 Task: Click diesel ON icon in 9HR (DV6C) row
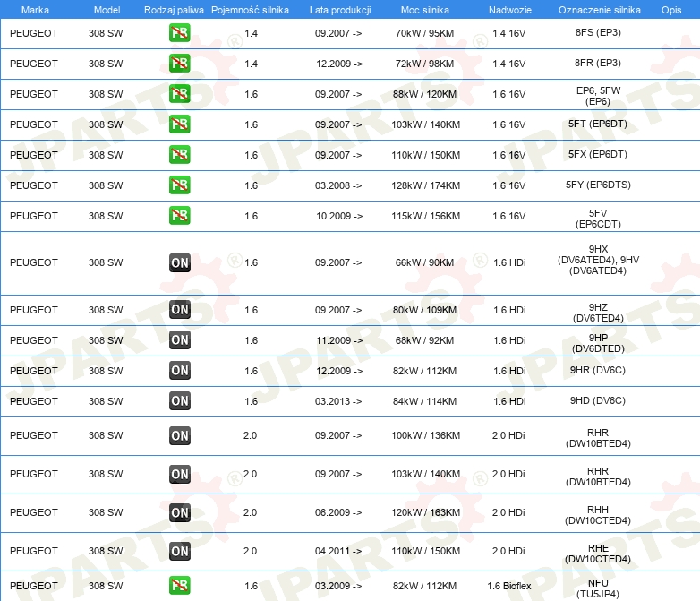pyautogui.click(x=179, y=371)
